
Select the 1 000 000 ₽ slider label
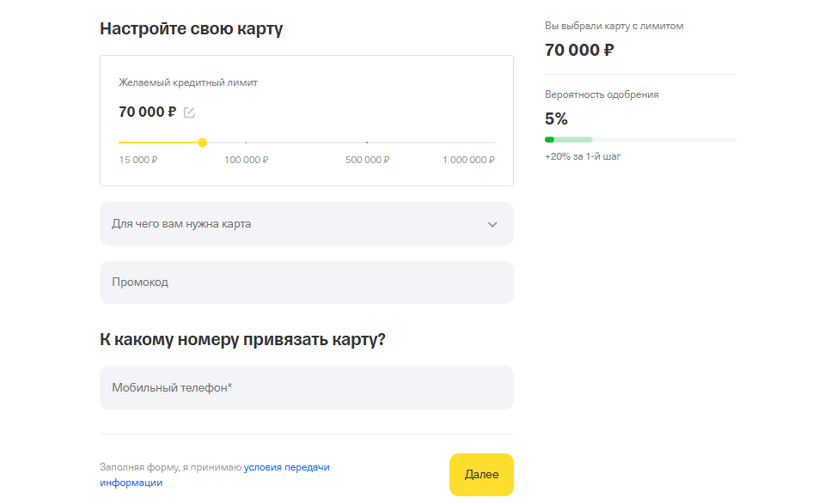[468, 160]
